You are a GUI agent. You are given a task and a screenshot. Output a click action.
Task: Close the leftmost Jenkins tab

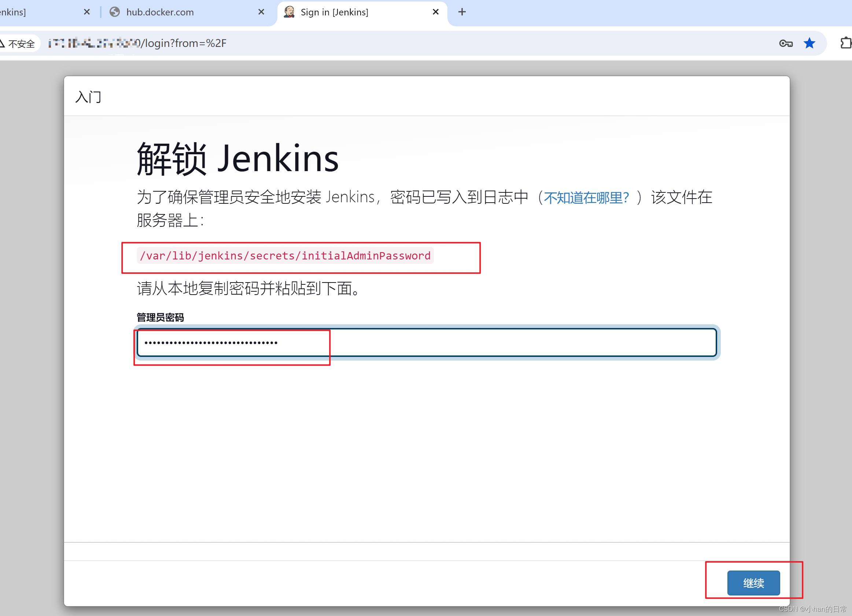click(87, 12)
